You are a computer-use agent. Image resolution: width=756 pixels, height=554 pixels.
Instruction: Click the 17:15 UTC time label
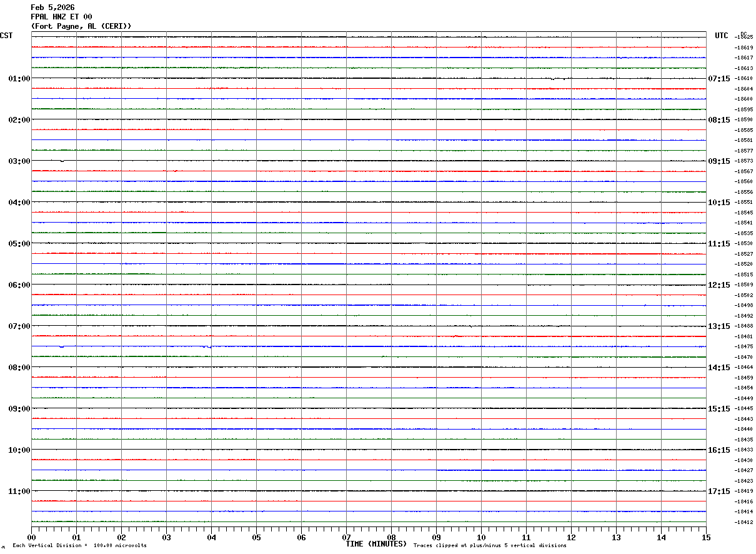coord(719,491)
